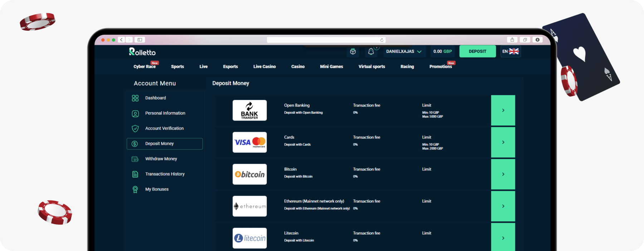Open the Cards deposit arrow
The height and width of the screenshot is (251, 644).
pyautogui.click(x=503, y=142)
